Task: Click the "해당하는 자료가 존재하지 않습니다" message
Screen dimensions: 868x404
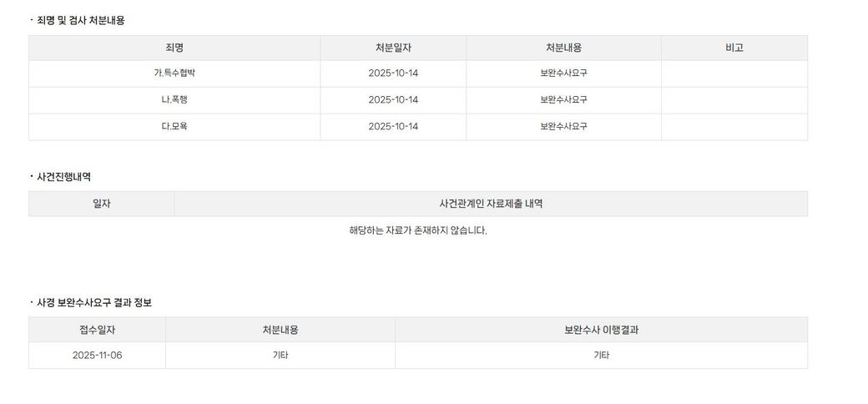Action: [x=417, y=230]
